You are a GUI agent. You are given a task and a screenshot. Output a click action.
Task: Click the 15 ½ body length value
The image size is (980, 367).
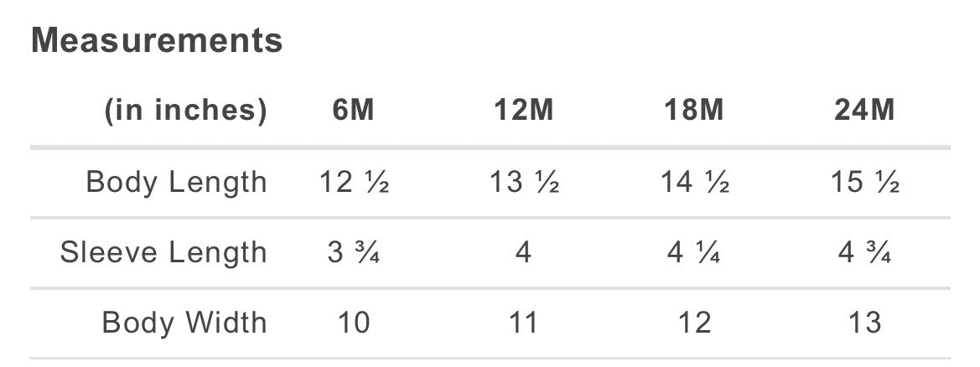pos(865,183)
